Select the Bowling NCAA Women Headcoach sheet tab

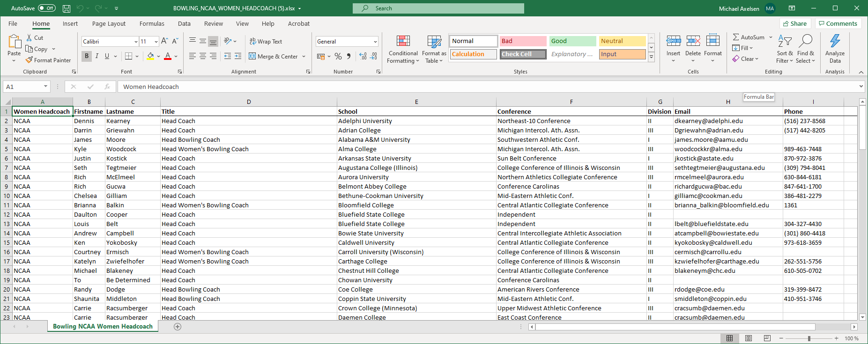pos(103,327)
